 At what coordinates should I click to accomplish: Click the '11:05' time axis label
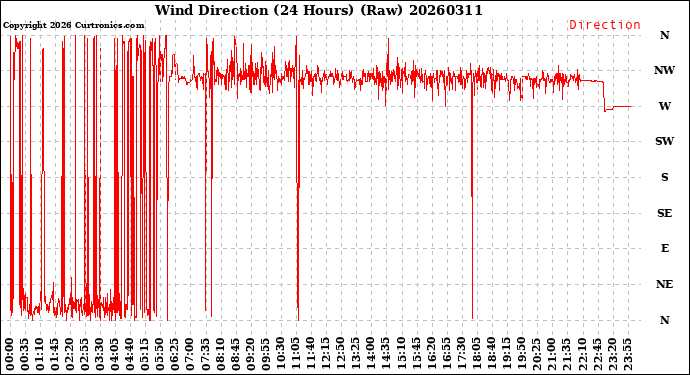(295, 355)
